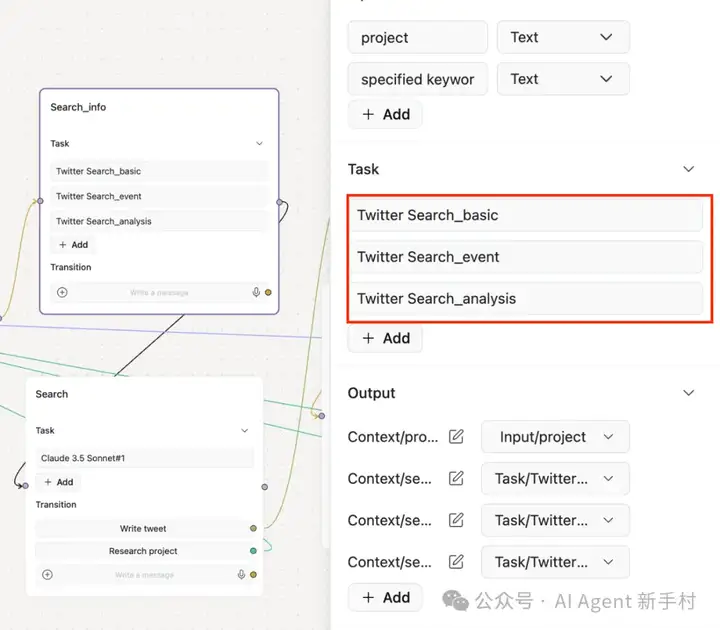Collapse the Task section in the side panel
This screenshot has height=630, width=720.
688,169
